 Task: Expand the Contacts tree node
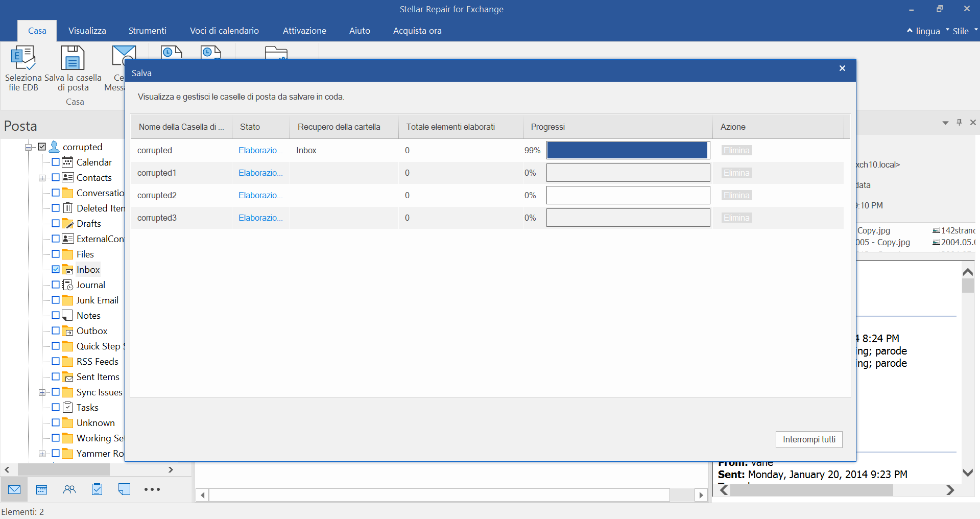click(x=42, y=178)
